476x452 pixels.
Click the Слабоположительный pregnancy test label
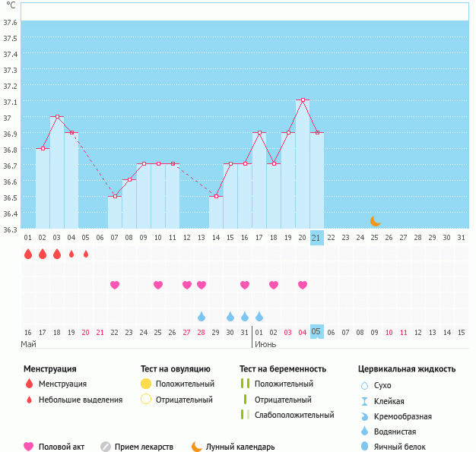coord(294,415)
